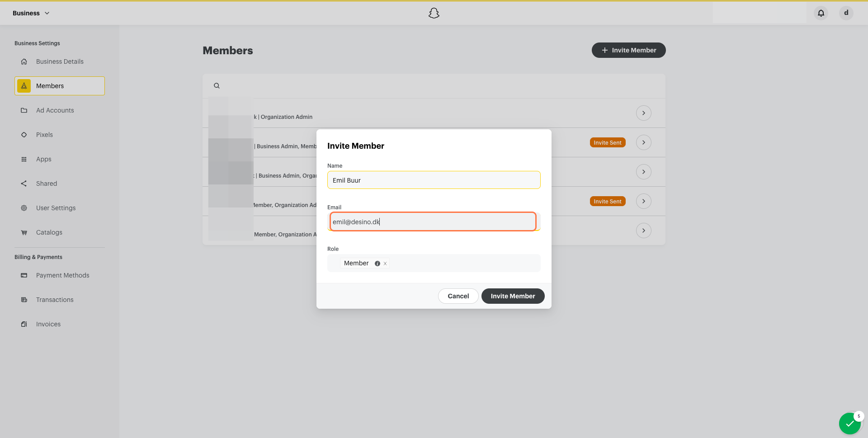Viewport: 868px width, 438px height.
Task: Click the Pixels diamond icon
Action: (24, 135)
